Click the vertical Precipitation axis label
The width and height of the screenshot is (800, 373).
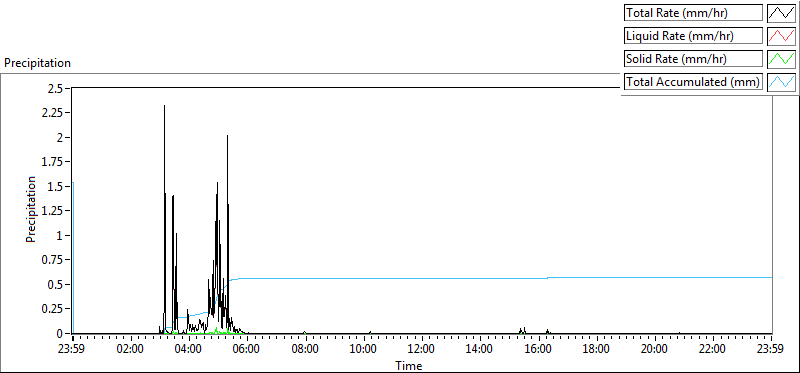coord(31,209)
